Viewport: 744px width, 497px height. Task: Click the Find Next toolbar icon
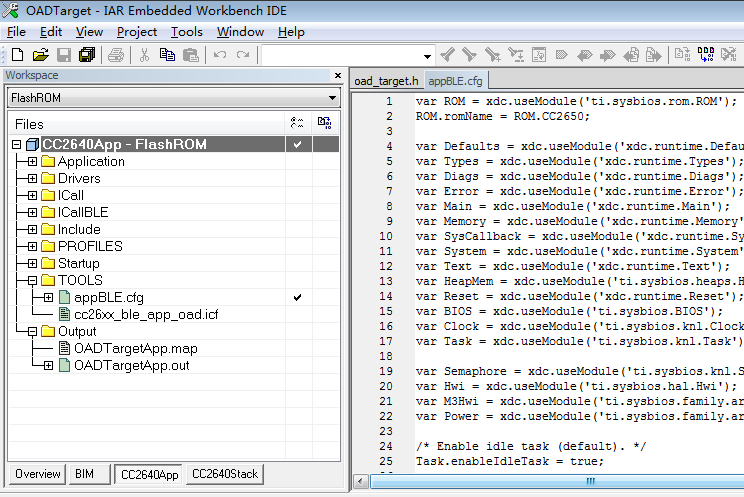point(470,55)
